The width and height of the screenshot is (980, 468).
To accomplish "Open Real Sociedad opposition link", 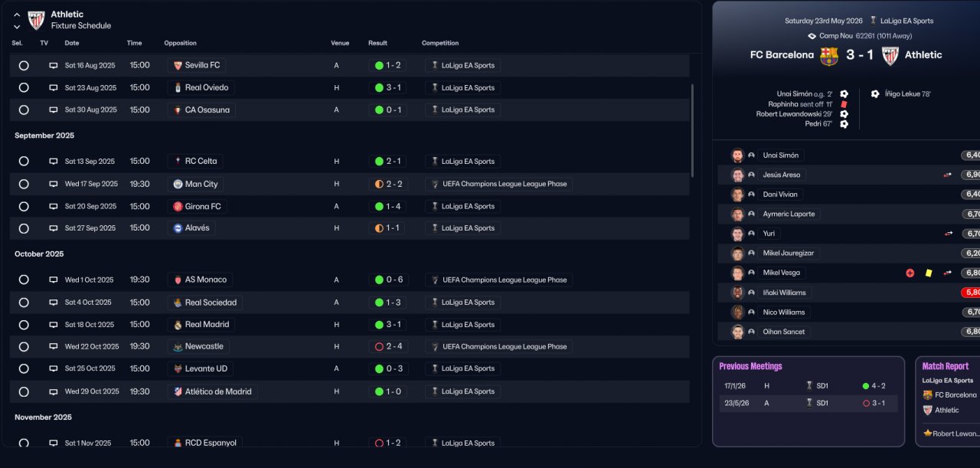I will tap(204, 303).
